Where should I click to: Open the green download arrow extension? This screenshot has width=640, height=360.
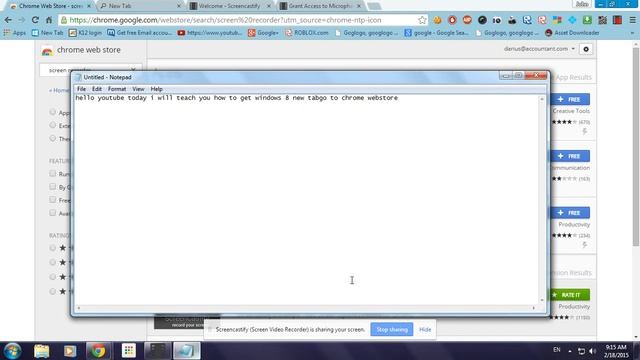pyautogui.click(x=587, y=20)
